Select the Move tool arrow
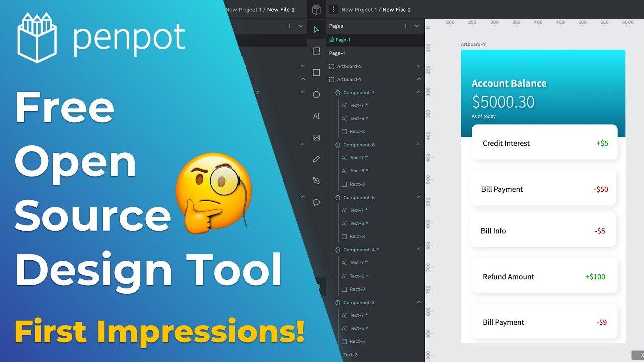The image size is (644, 362). click(316, 30)
